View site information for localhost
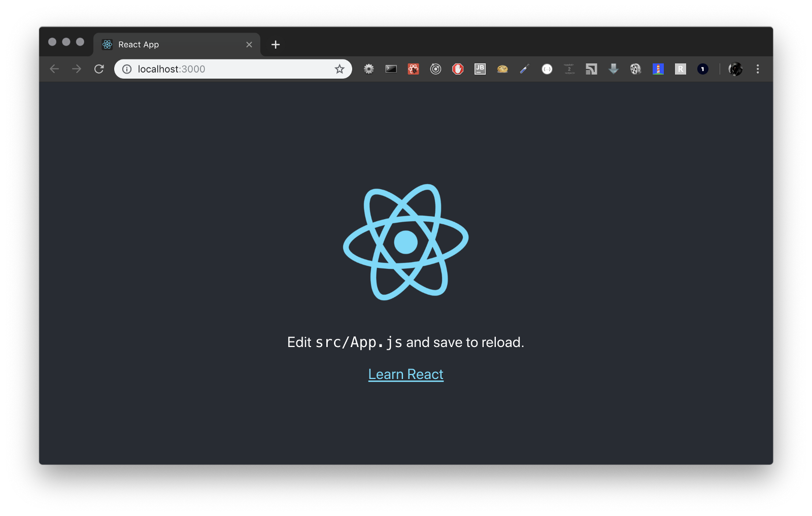The width and height of the screenshot is (812, 516). (127, 69)
